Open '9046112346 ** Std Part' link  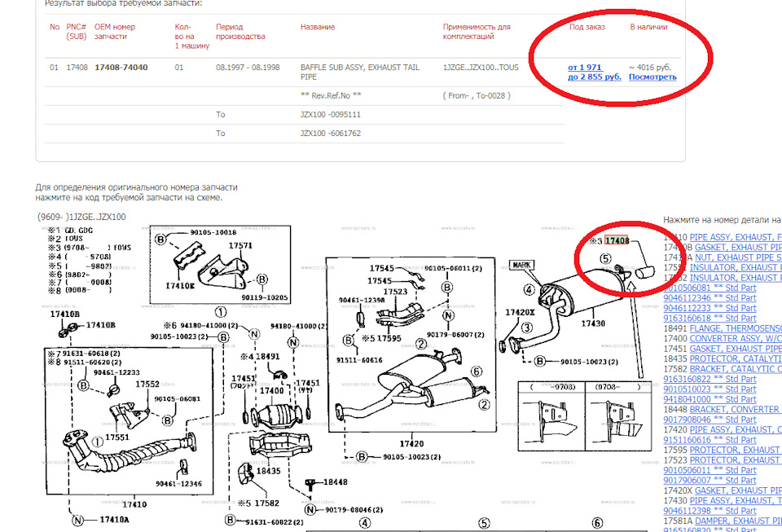tap(710, 298)
